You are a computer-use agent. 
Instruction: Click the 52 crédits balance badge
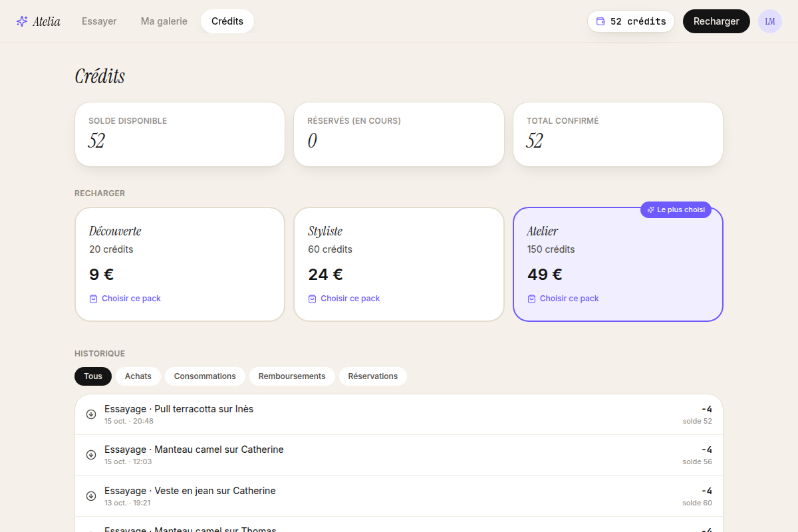point(631,21)
